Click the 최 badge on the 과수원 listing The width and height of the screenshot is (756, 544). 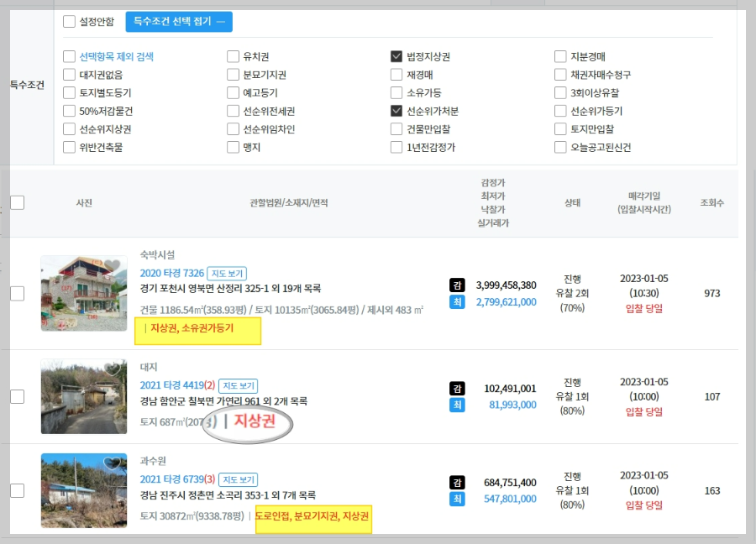click(x=456, y=498)
